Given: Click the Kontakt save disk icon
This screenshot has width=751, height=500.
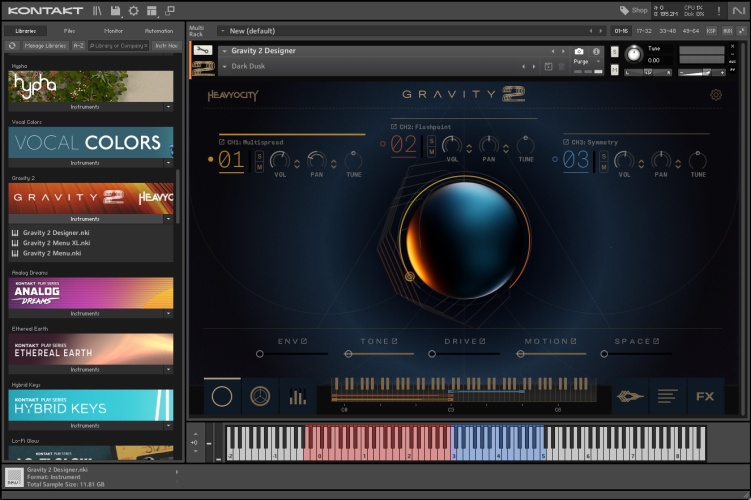Looking at the screenshot, I should (x=116, y=11).
